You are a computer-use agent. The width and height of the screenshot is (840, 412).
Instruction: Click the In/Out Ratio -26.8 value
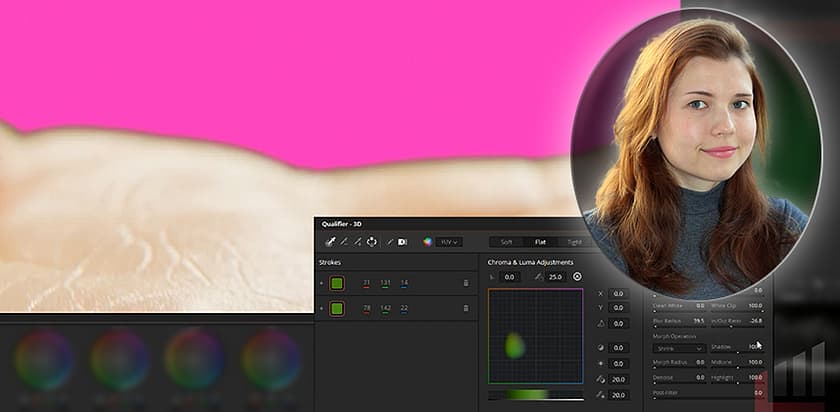(x=755, y=321)
